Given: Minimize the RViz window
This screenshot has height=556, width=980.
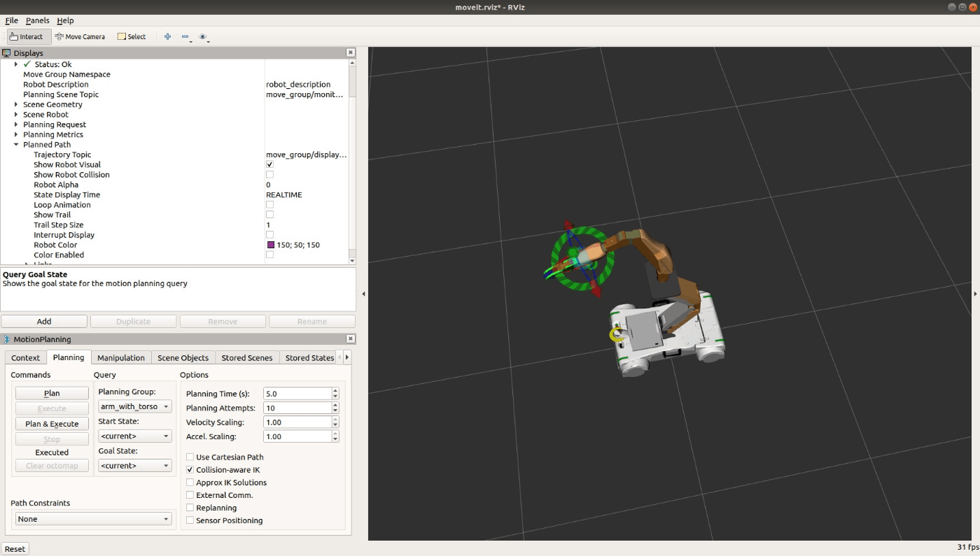Looking at the screenshot, I should point(952,6).
